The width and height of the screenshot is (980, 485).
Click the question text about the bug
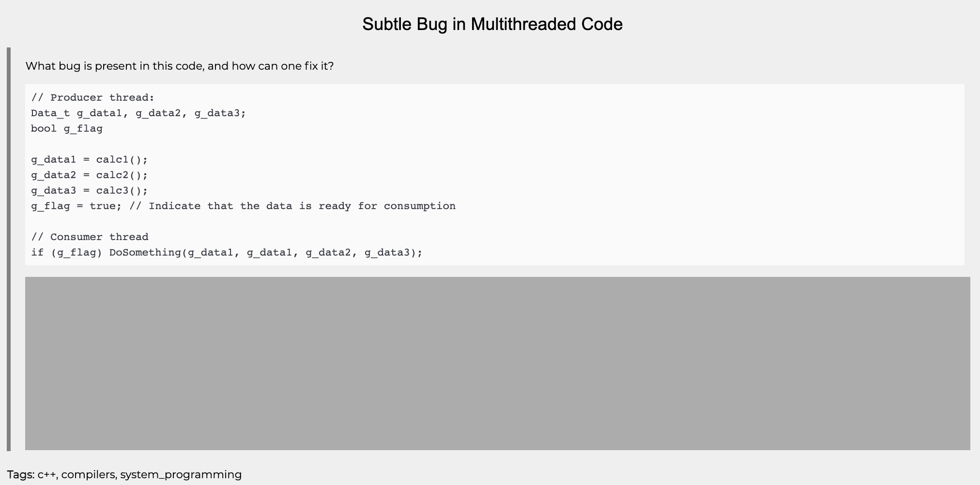click(180, 66)
